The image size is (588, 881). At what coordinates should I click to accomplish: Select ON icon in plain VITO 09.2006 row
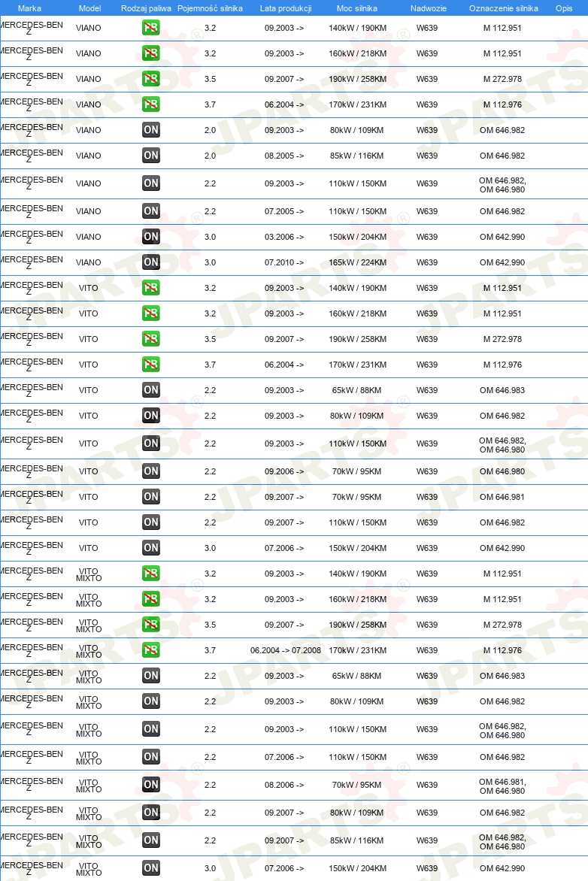click(150, 471)
